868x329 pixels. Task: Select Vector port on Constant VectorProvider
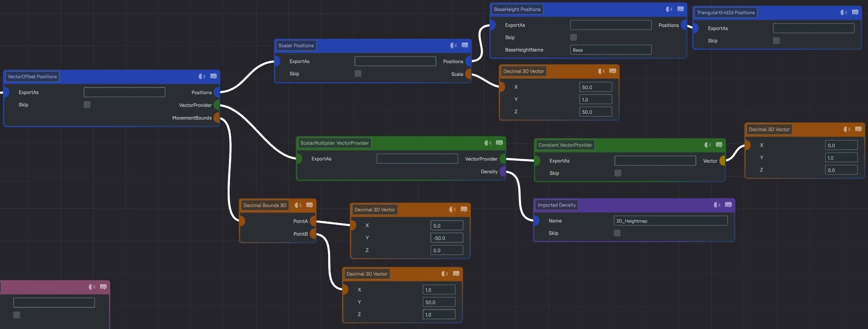[723, 161]
